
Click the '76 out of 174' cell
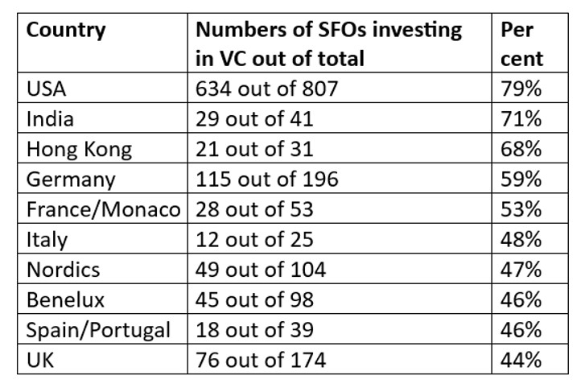(261, 359)
